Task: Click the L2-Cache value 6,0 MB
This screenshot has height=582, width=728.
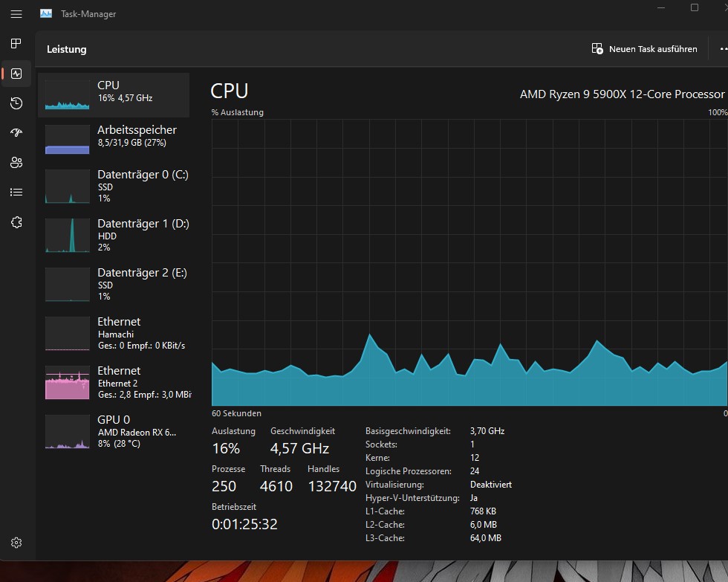Action: click(x=484, y=525)
